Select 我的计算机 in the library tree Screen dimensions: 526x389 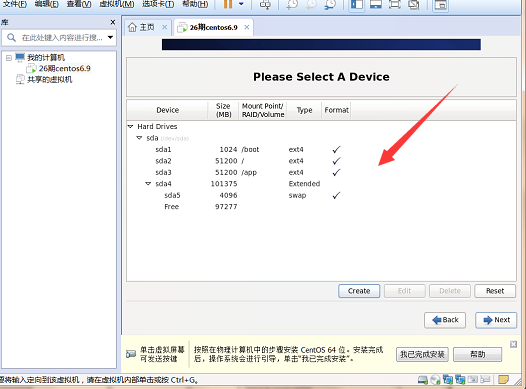[x=46, y=58]
